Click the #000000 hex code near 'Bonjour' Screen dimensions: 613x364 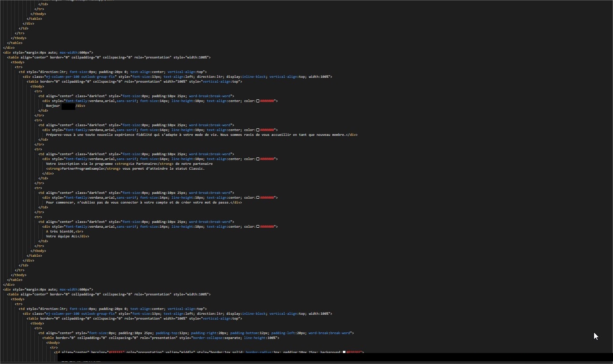tap(267, 101)
